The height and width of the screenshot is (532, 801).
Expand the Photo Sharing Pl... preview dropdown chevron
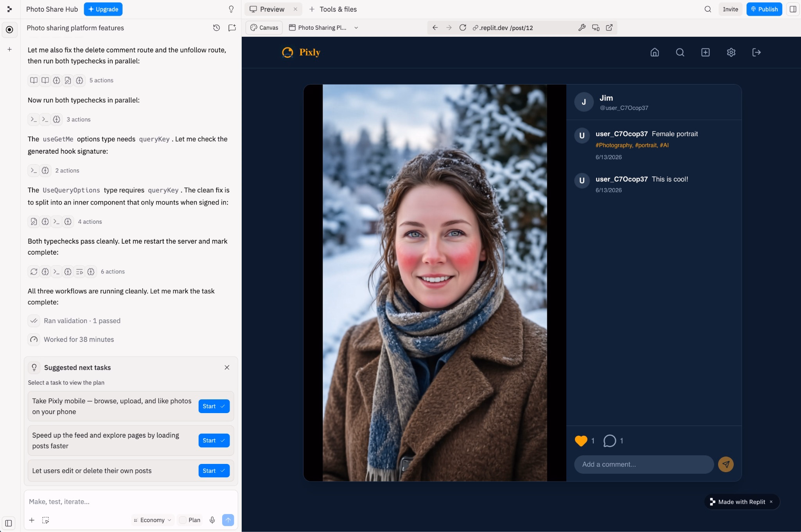click(356, 28)
